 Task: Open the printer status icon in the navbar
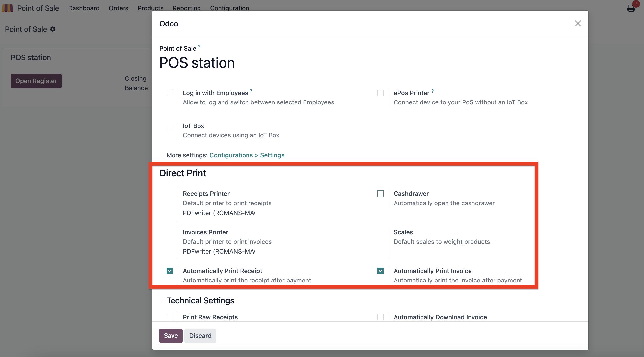tap(631, 8)
